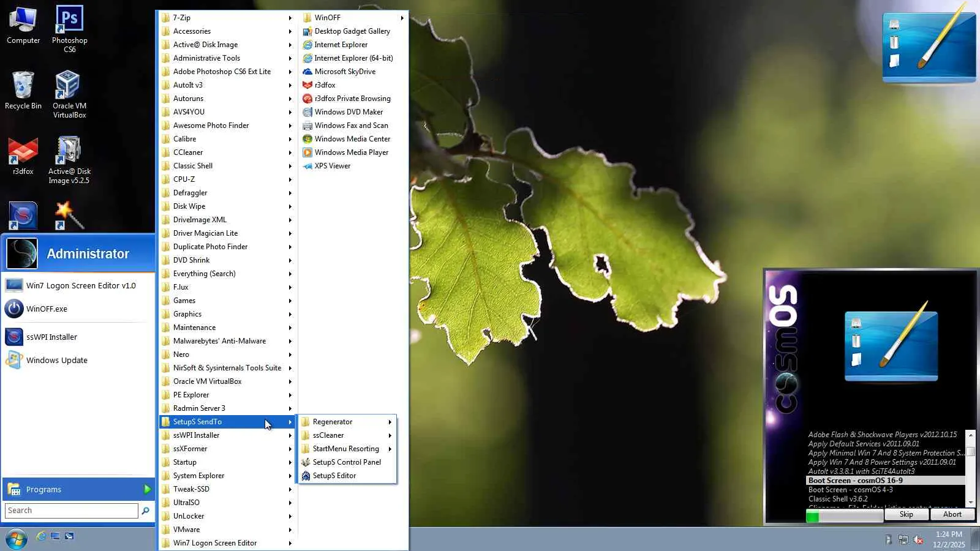
Task: Launch Microsoft SkyDrive
Action: 345,72
